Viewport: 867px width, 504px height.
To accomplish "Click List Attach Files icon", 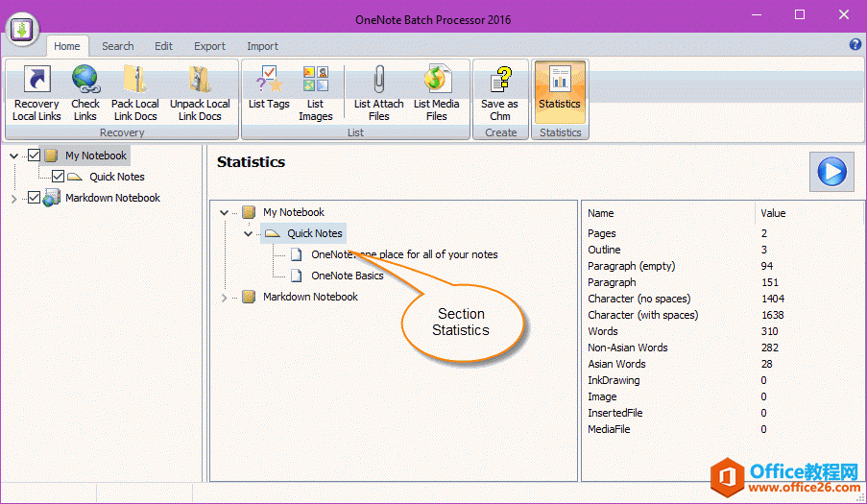I will (378, 93).
